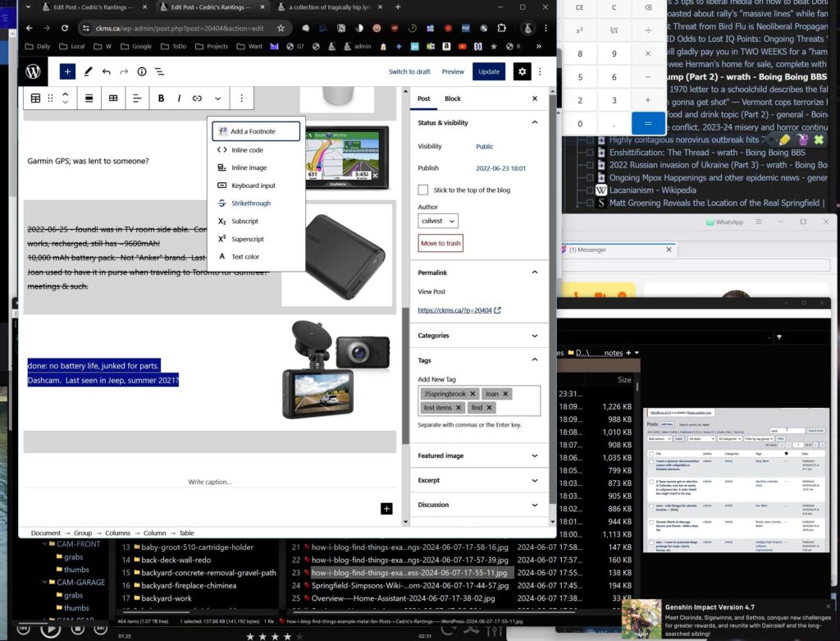Viewport: 840px width, 641px height.
Task: Click the post details info icon
Action: tap(142, 71)
